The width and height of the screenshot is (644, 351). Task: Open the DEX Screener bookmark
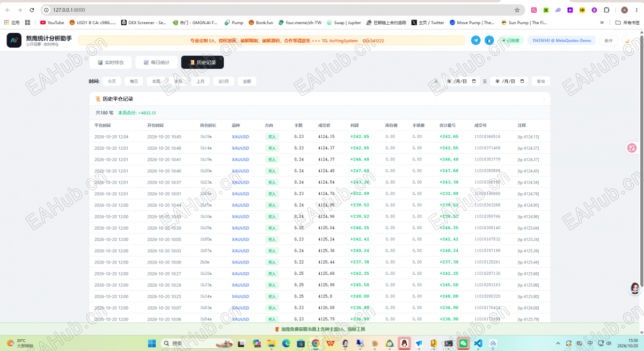coord(144,23)
